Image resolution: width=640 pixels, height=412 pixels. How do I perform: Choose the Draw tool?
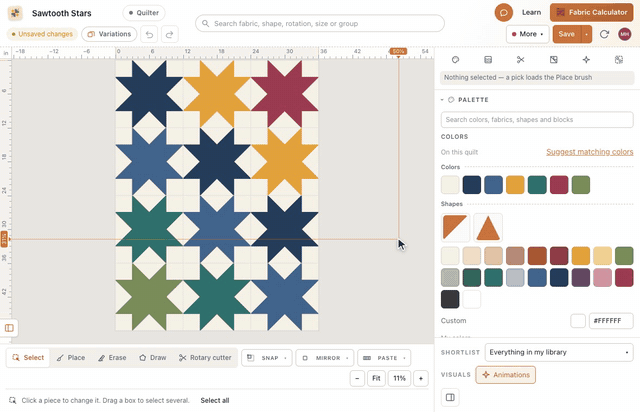point(153,358)
